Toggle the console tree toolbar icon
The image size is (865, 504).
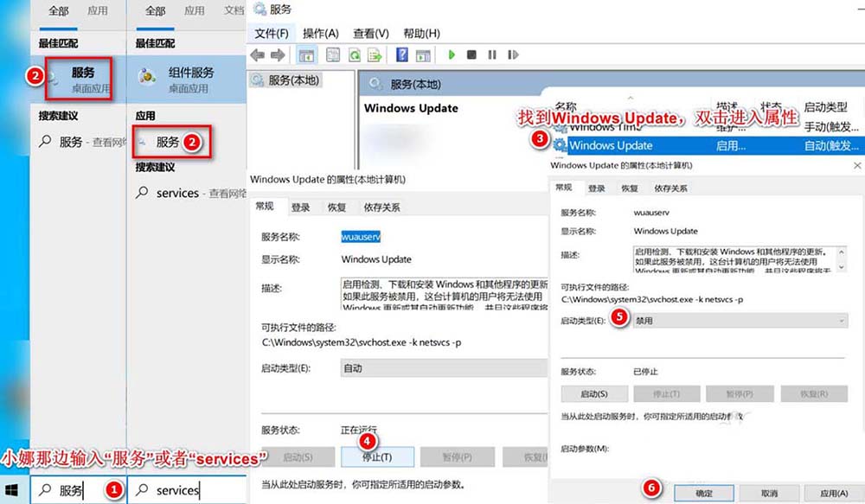click(306, 54)
